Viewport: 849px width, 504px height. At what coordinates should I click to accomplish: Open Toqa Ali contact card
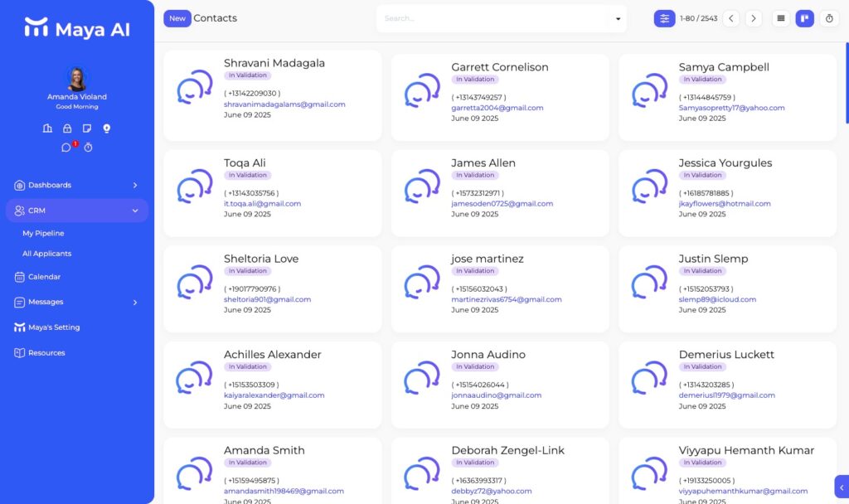pos(272,193)
